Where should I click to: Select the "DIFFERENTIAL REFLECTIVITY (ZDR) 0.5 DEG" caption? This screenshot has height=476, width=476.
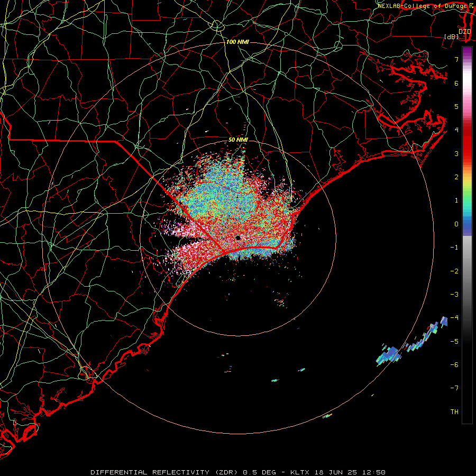pyautogui.click(x=184, y=472)
